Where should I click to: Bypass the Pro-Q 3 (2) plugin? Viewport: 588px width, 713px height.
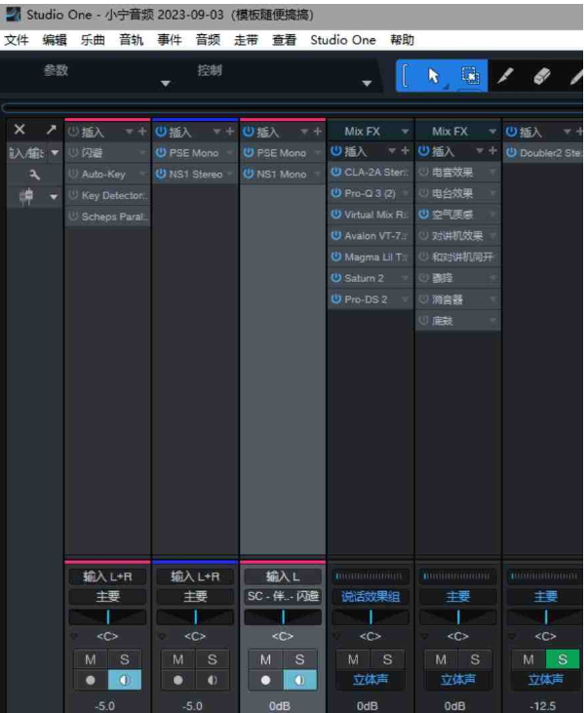pyautogui.click(x=335, y=194)
